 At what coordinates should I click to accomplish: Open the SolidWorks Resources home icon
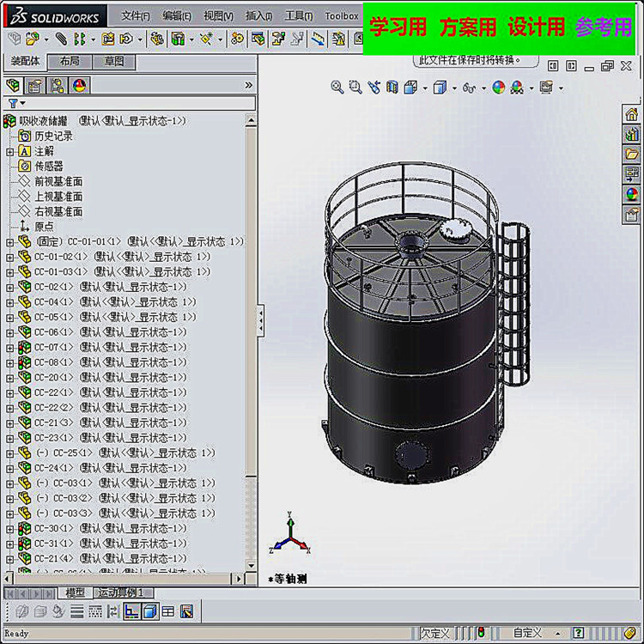632,113
